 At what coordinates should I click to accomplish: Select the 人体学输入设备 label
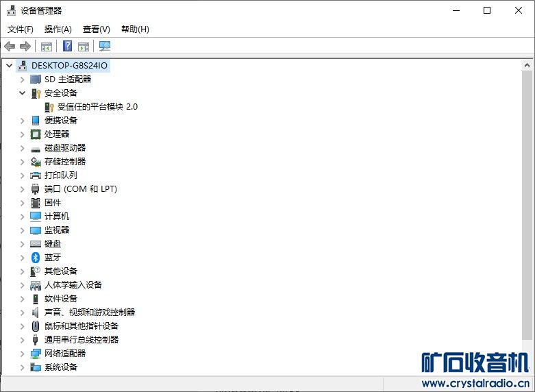(73, 285)
